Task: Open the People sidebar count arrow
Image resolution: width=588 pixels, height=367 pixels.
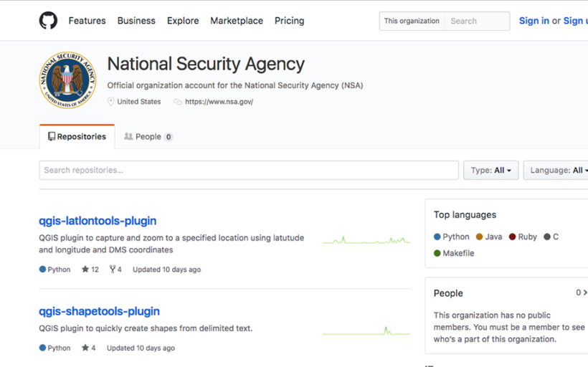Action: (x=582, y=292)
